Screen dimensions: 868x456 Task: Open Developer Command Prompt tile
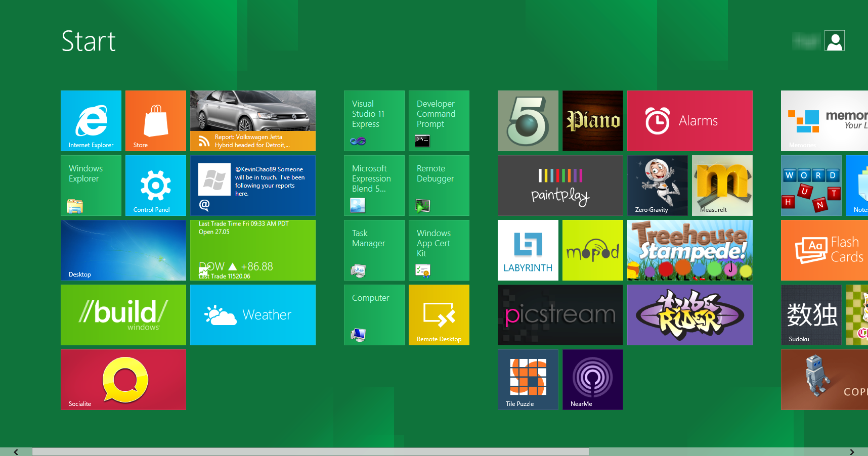click(x=439, y=121)
